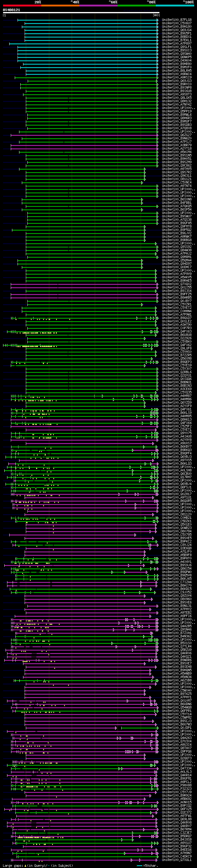Select label UniRef100_Q96311
Screen dimensions: 197x868
coord(177,176)
